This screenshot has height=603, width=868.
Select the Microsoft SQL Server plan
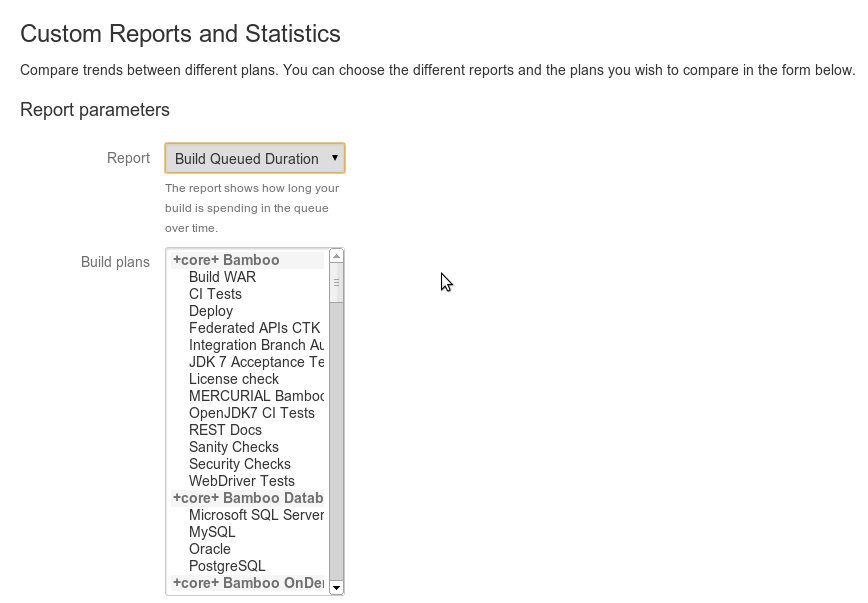tap(247, 516)
